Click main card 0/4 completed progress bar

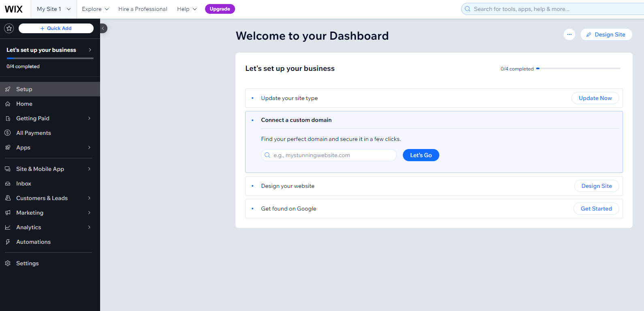[x=578, y=68]
